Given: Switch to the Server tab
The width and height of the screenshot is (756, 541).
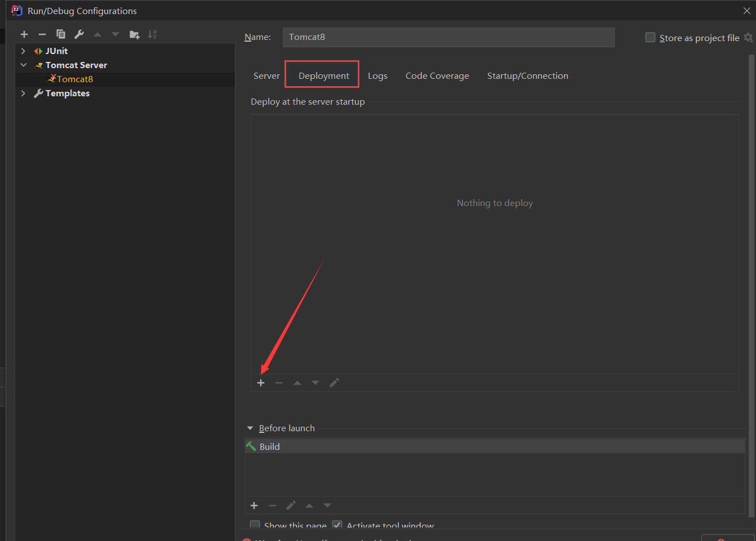Looking at the screenshot, I should click(x=266, y=75).
